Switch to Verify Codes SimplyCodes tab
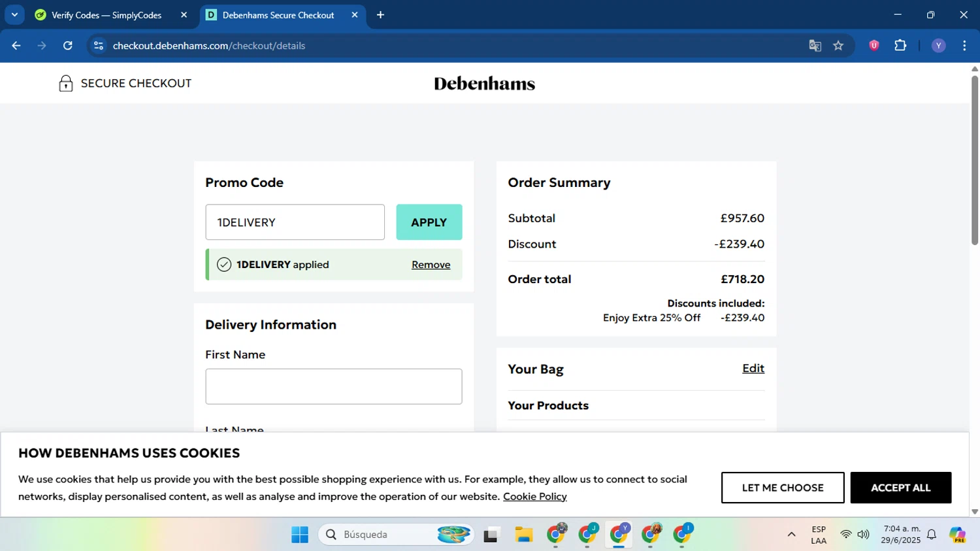Screen dimensions: 980x551 click(x=106, y=15)
